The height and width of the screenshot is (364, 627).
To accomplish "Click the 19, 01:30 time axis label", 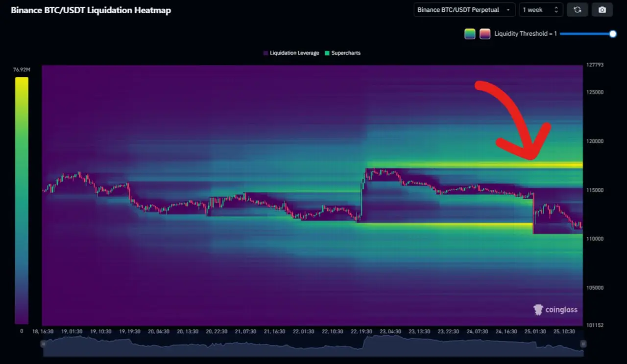I will (x=72, y=331).
